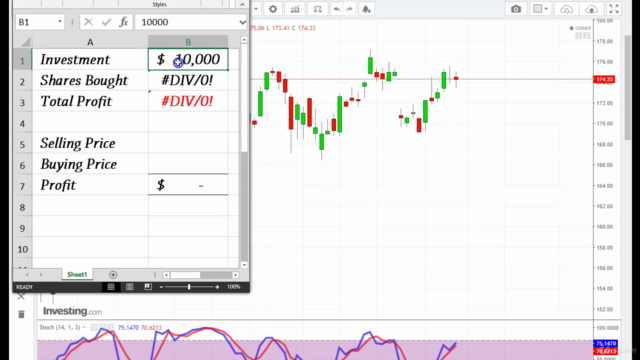Switch to Page Layout view icon

click(129, 287)
